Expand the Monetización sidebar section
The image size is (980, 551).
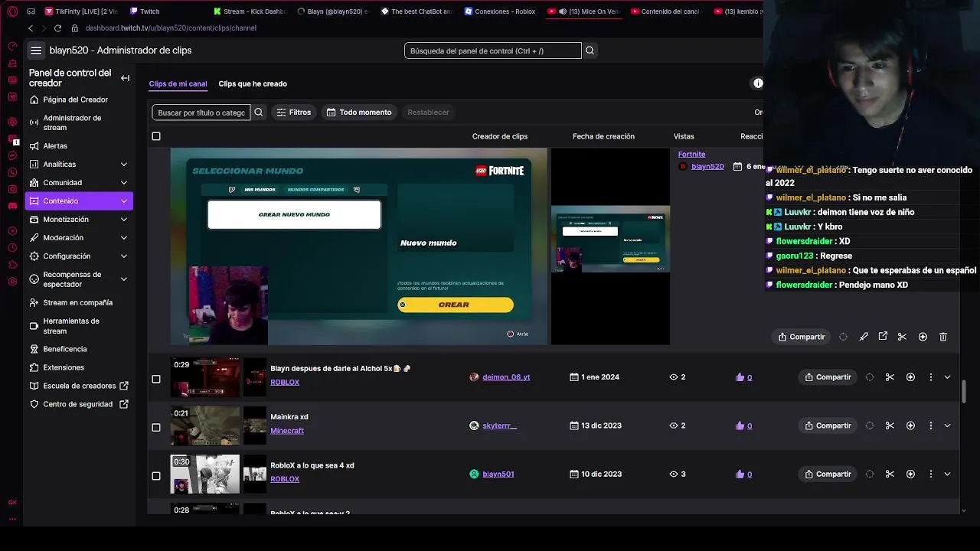124,219
